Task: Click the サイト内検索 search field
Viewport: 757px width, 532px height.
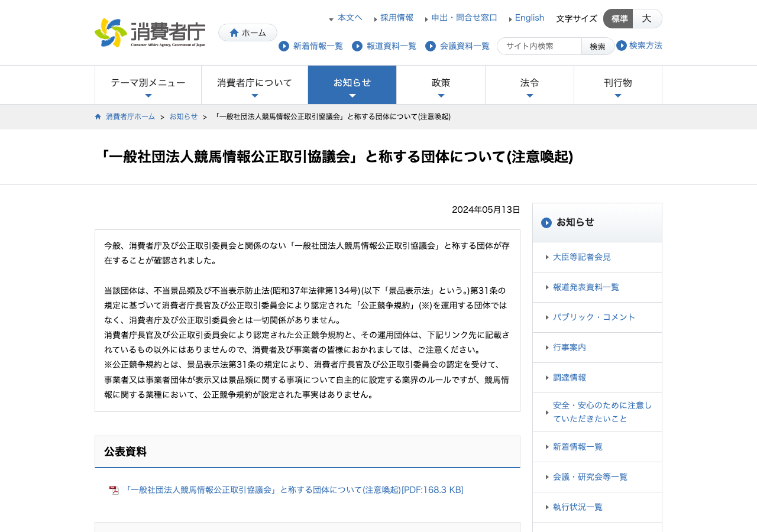Action: point(539,46)
